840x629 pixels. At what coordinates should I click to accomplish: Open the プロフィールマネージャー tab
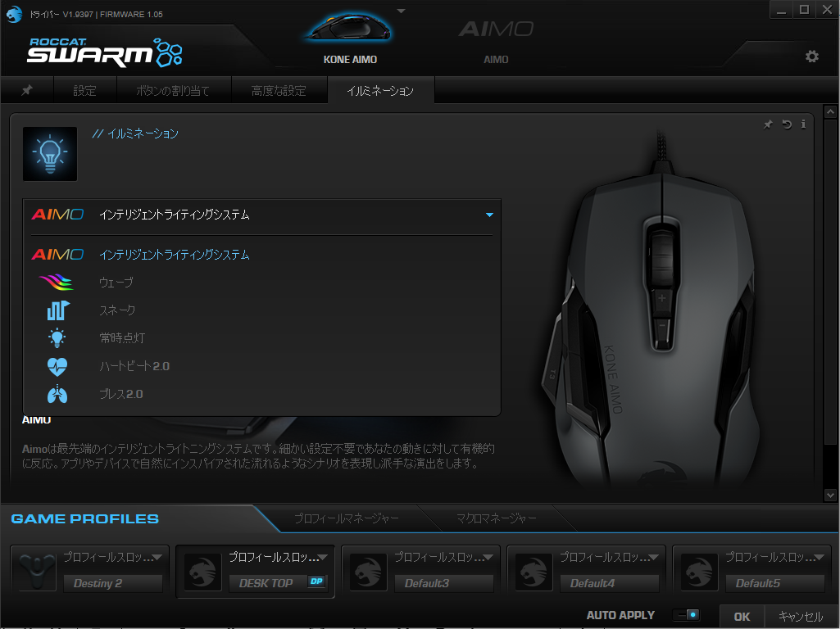tap(347, 518)
